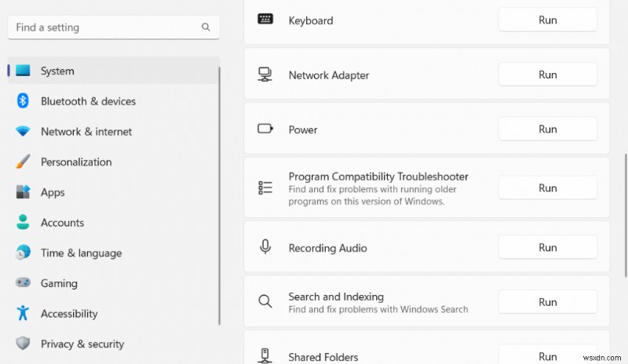Click the Bluetooth icon in sidebar

[23, 101]
